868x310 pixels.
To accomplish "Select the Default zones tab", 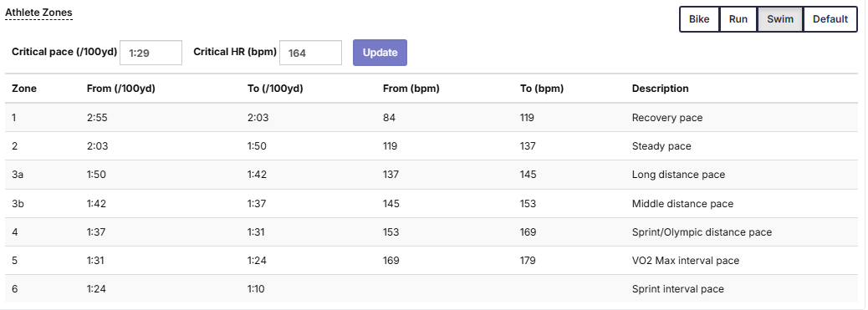I will (830, 19).
